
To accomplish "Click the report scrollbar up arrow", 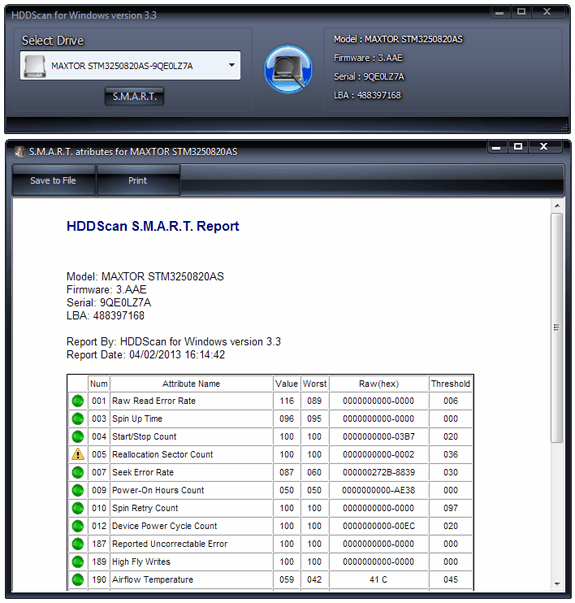I will click(557, 206).
